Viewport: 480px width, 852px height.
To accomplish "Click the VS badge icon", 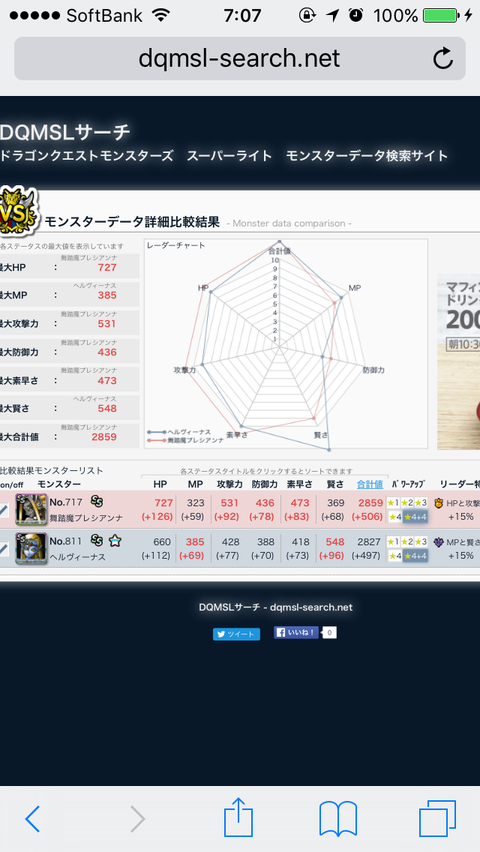I will 18,211.
